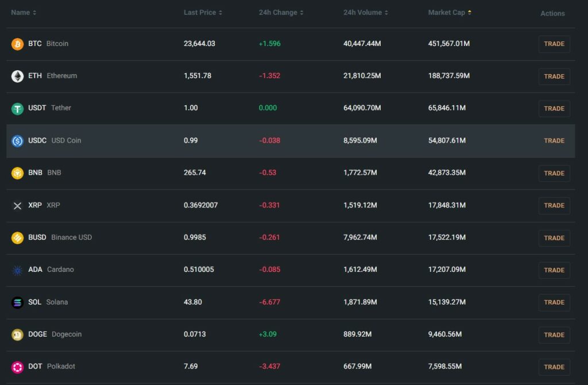The image size is (588, 385).
Task: Sort table by Last Price column
Action: coord(203,13)
